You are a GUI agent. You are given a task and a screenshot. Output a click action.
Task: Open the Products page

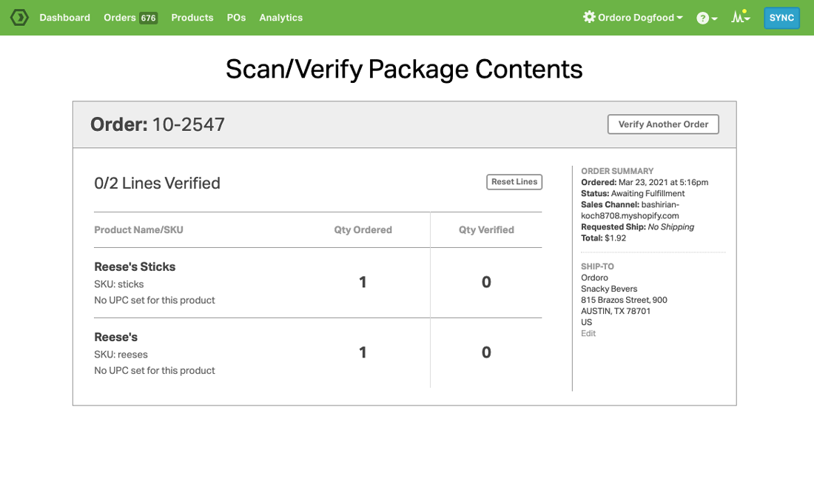(192, 18)
